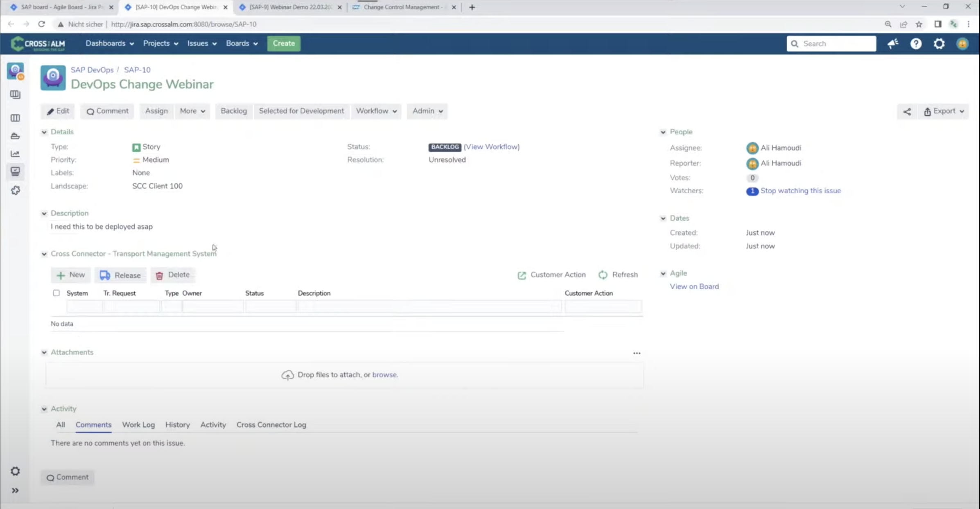Switch to History tab

click(178, 425)
